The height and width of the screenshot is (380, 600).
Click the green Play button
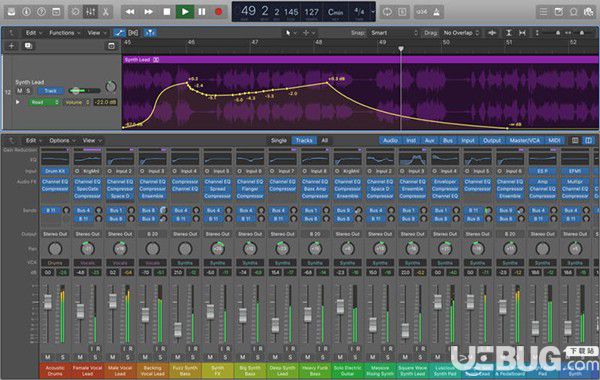click(185, 12)
